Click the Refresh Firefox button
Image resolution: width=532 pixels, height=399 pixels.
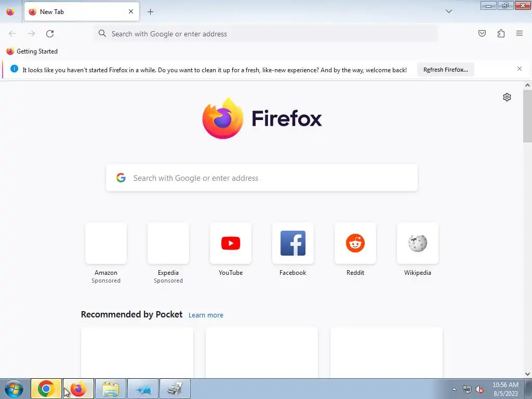pos(445,70)
